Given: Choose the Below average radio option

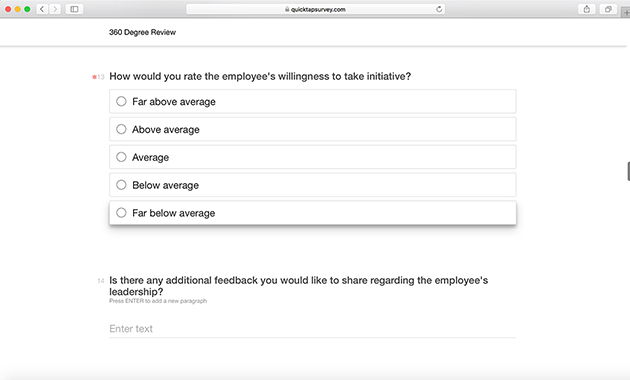Looking at the screenshot, I should tap(121, 184).
